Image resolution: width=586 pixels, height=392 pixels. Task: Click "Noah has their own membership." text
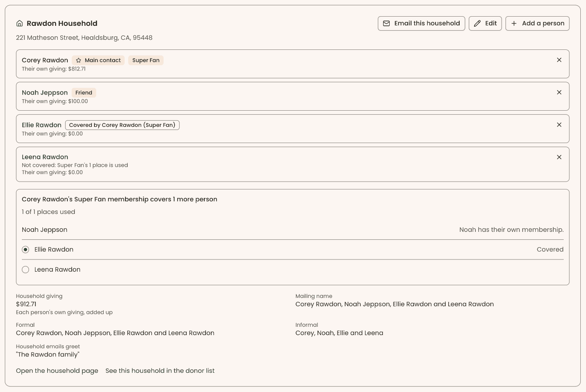[511, 230]
